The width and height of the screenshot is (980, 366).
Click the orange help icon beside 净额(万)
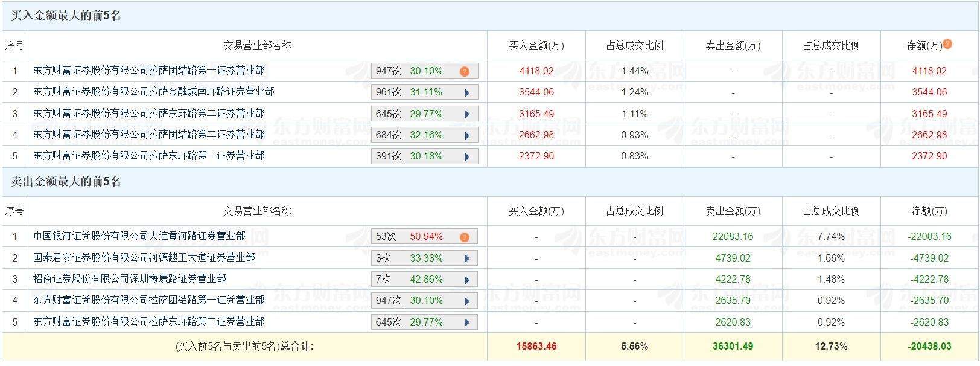947,44
